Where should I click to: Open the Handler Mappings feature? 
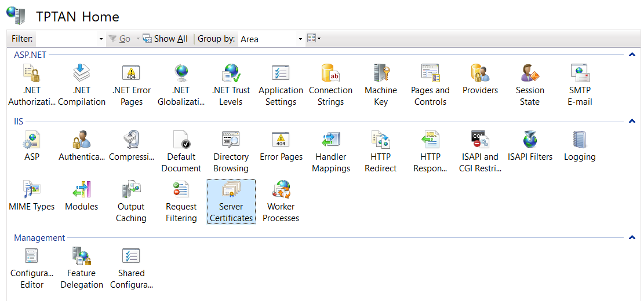click(330, 141)
